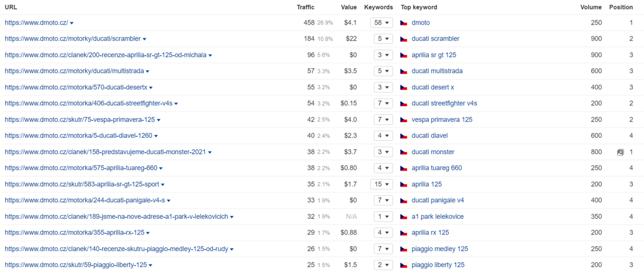Sort by the Keywords column header
This screenshot has height=273, width=644.
[378, 8]
